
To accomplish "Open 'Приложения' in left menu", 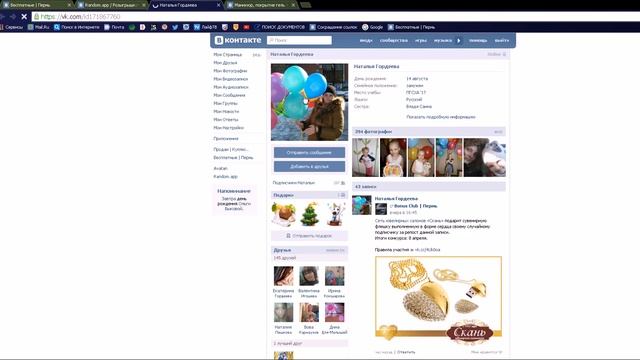I will pos(226,139).
